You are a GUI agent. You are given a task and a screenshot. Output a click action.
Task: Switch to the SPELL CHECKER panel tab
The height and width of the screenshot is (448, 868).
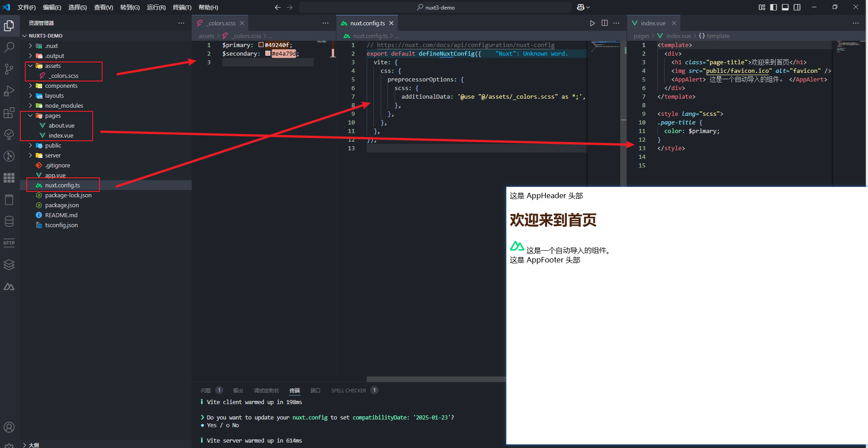pos(349,391)
